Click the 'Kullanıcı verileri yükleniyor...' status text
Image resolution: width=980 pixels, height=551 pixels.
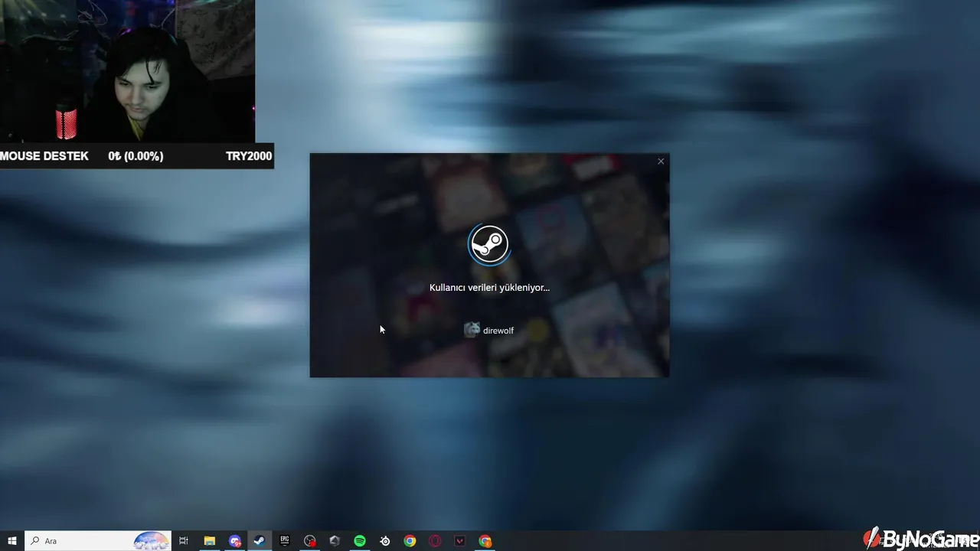(489, 288)
